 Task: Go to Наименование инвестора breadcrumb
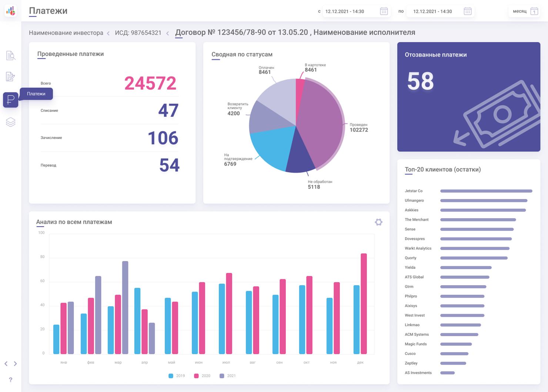[x=66, y=33]
